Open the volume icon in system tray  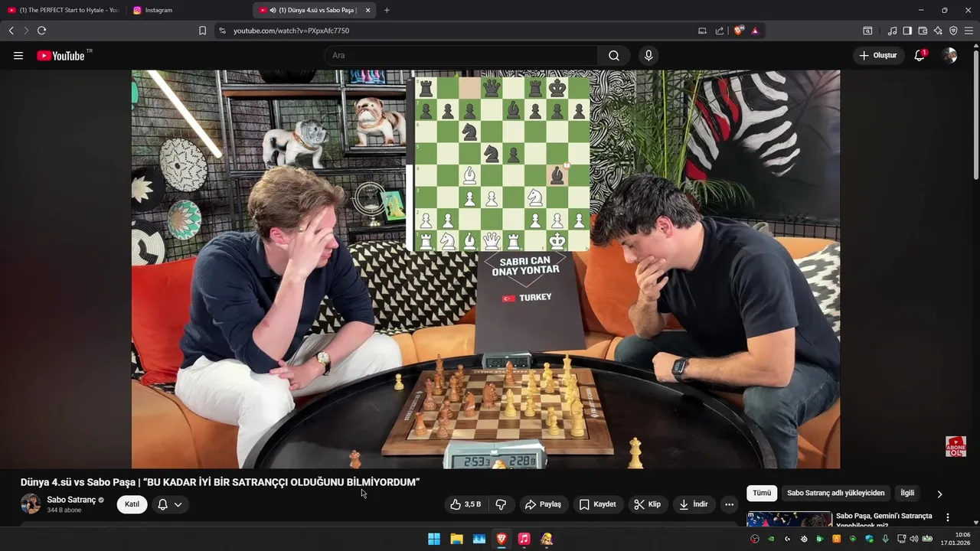pos(913,539)
